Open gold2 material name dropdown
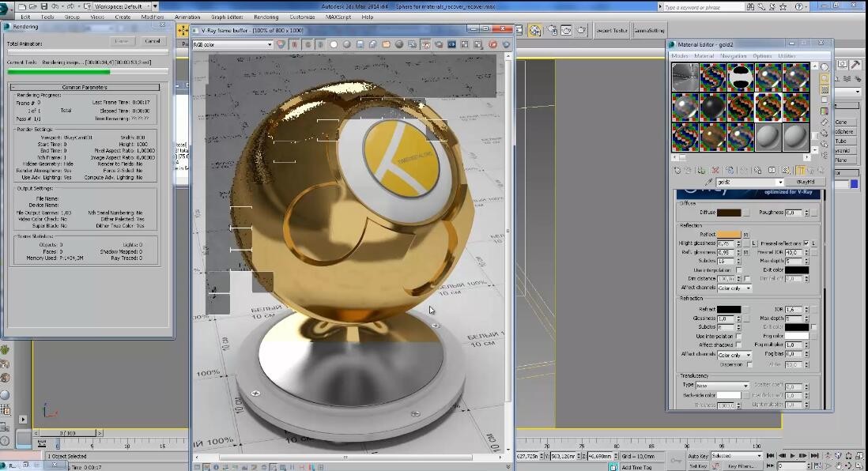Viewport: 868px width, 471px height. click(x=780, y=182)
